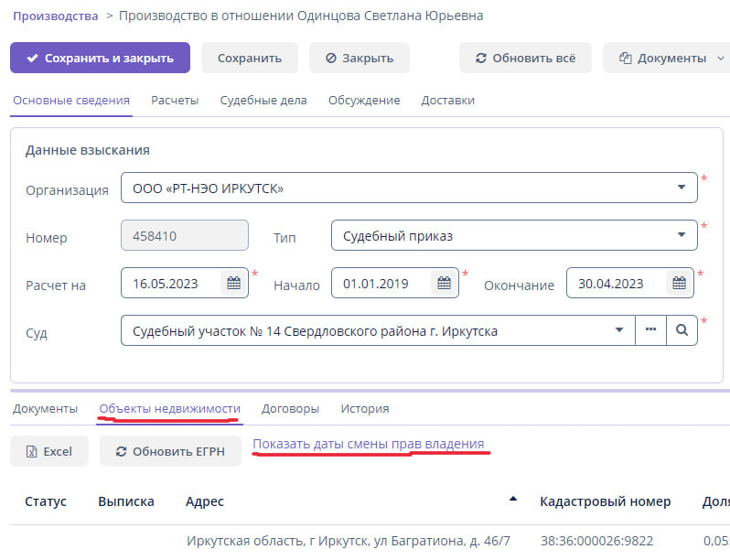
Task: Open the Суд dropdown list arrow
Action: pos(619,330)
